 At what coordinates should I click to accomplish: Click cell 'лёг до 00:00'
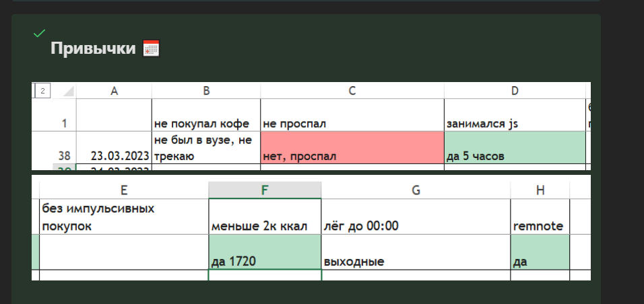(416, 217)
